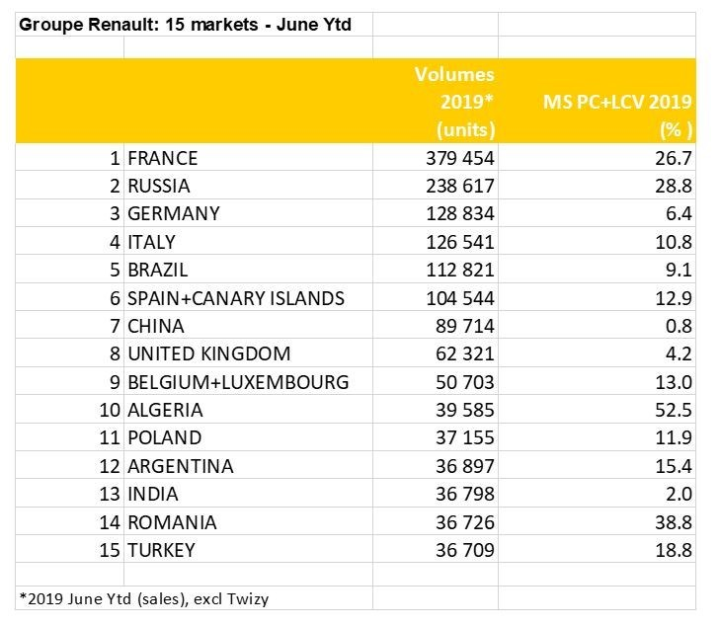Select the POLAND volume 37 155
This screenshot has width=720, height=626.
coord(465,437)
